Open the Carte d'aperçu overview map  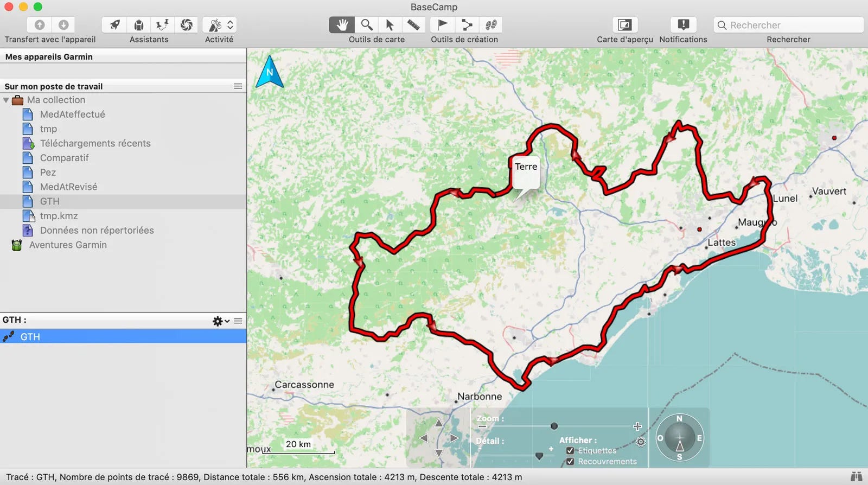pyautogui.click(x=624, y=25)
